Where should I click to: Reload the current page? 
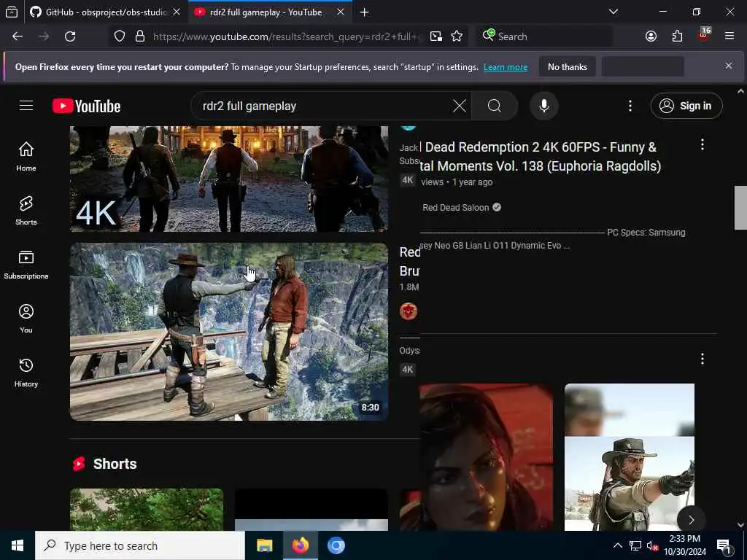(x=70, y=36)
